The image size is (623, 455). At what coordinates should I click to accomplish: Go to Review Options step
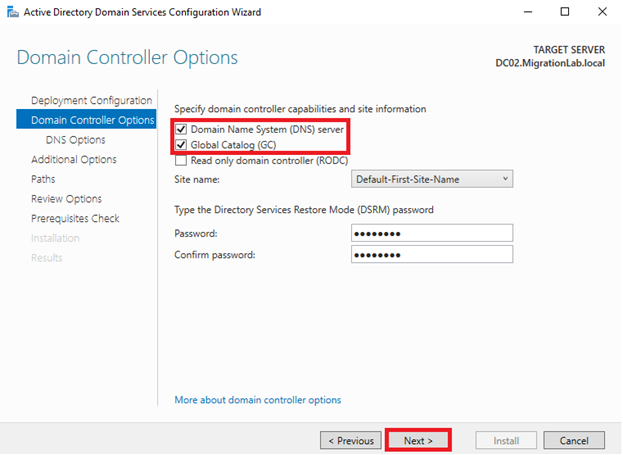point(66,199)
